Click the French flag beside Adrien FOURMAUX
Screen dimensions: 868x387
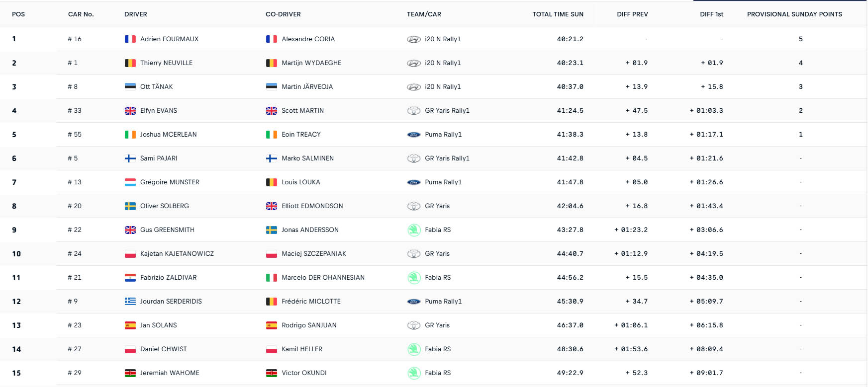tap(130, 39)
